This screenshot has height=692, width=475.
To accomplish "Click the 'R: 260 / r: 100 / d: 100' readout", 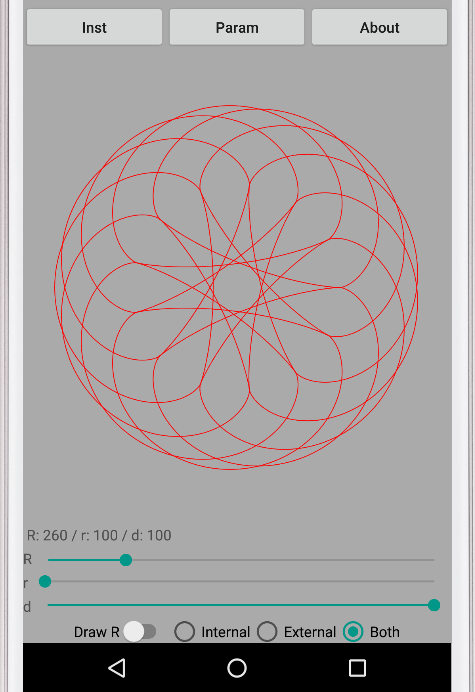I will coord(99,535).
